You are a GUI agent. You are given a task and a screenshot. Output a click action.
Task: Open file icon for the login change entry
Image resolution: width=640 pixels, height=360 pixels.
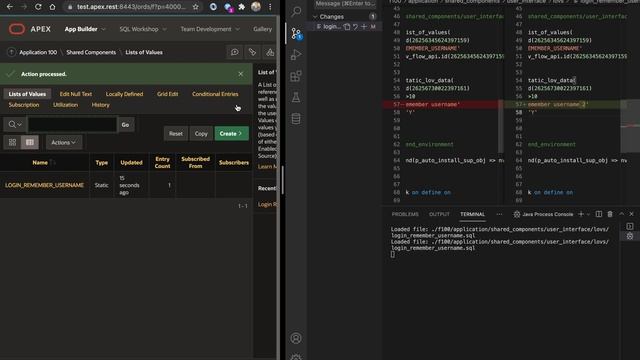(347, 27)
